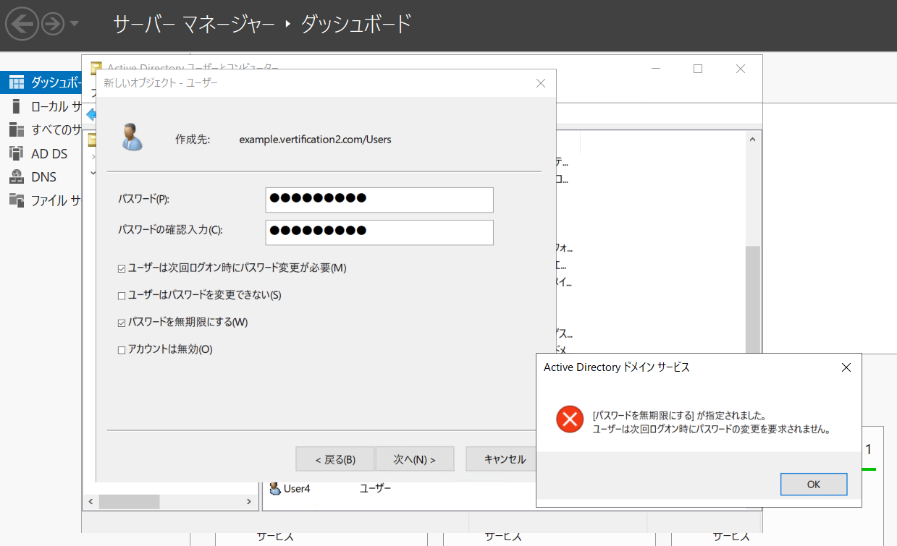The width and height of the screenshot is (897, 546).
Task: Click the horizontal scrollbar right arrow in tree pane
Action: click(x=249, y=501)
